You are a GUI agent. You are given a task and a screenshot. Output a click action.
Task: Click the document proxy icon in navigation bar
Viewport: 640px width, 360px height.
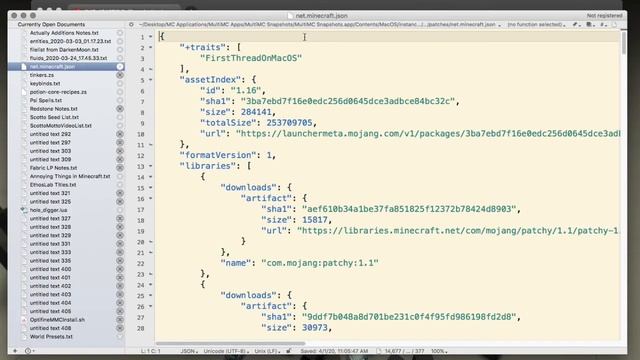[x=614, y=24]
